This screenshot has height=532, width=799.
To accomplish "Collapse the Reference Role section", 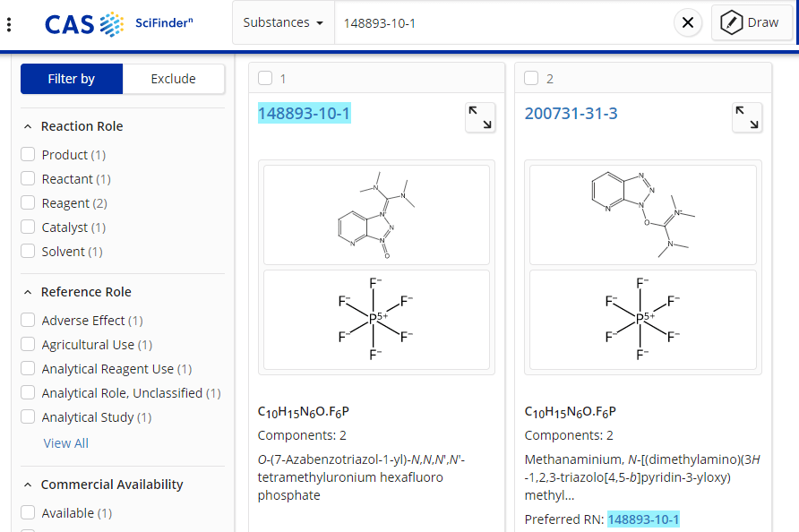I will pyautogui.click(x=28, y=292).
